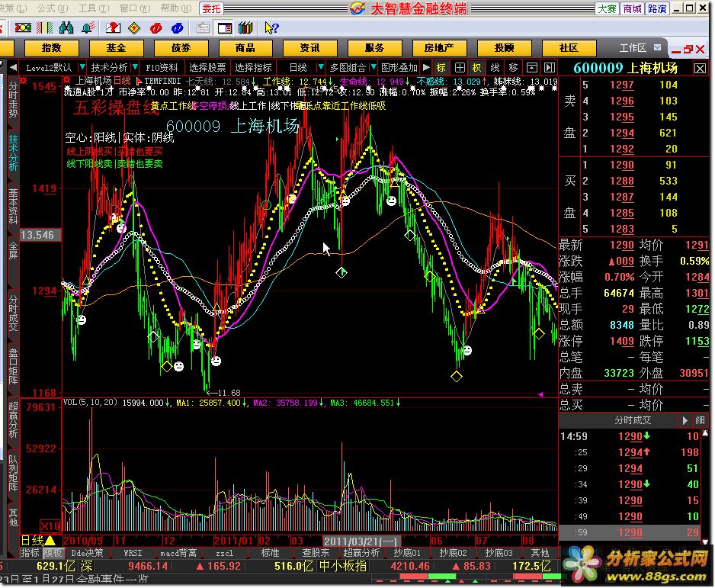715x588 pixels.
Task: Open the 公式 menu
Action: (53, 8)
